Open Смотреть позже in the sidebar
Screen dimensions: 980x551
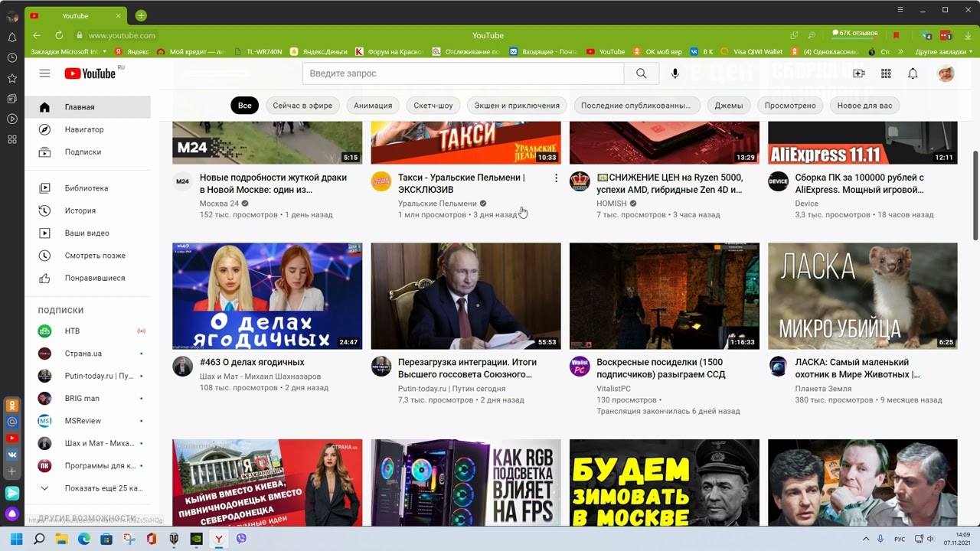pyautogui.click(x=88, y=255)
